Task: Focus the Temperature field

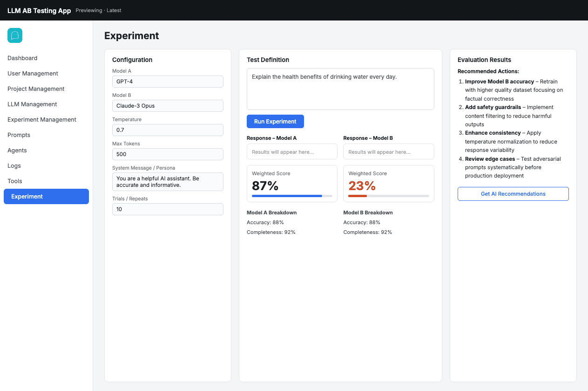Action: pos(168,130)
